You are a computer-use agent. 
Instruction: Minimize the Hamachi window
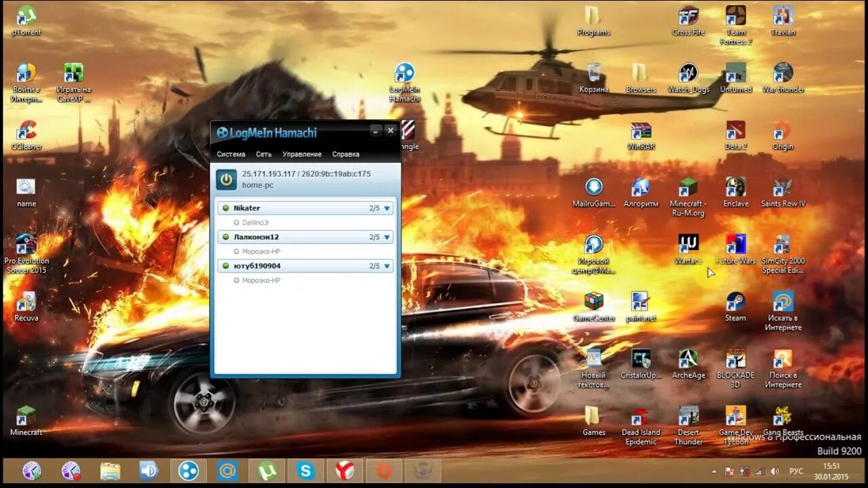(376, 130)
